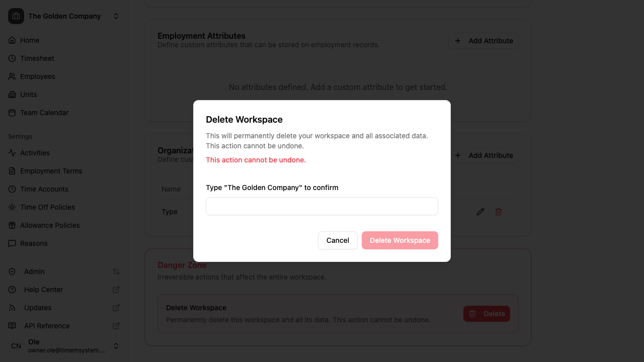Open Timesheet via its clock icon

point(12,58)
